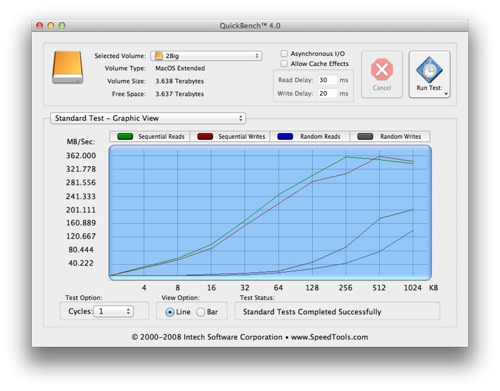The height and width of the screenshot is (391, 500).
Task: Click the Sequential Reads legend label
Action: click(161, 136)
